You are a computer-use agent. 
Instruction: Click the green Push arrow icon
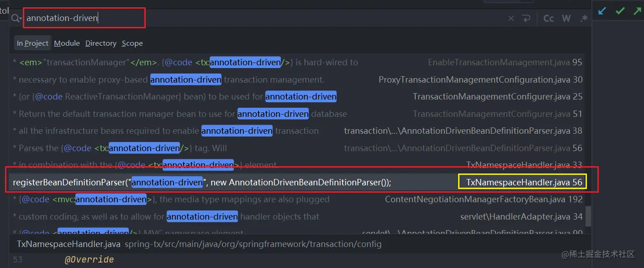(x=637, y=11)
